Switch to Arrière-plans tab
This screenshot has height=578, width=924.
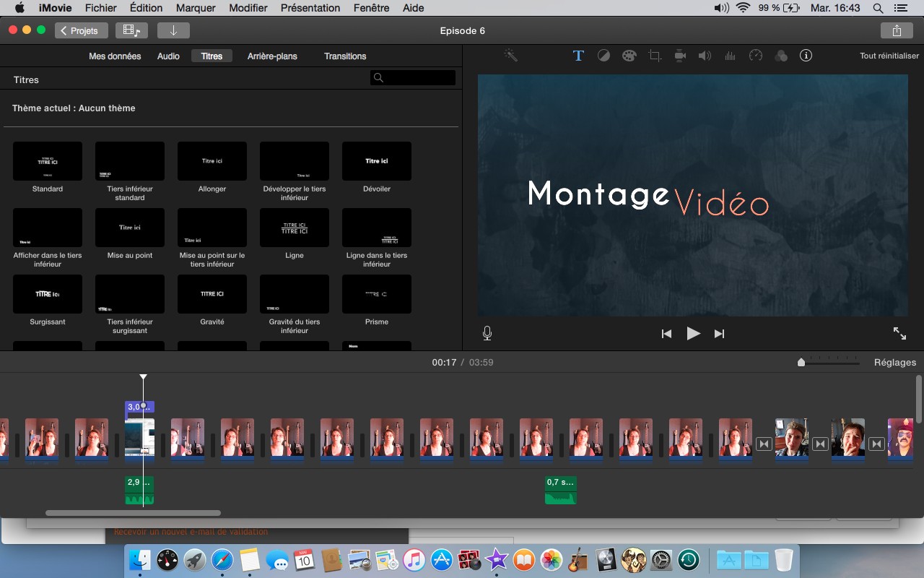[272, 56]
